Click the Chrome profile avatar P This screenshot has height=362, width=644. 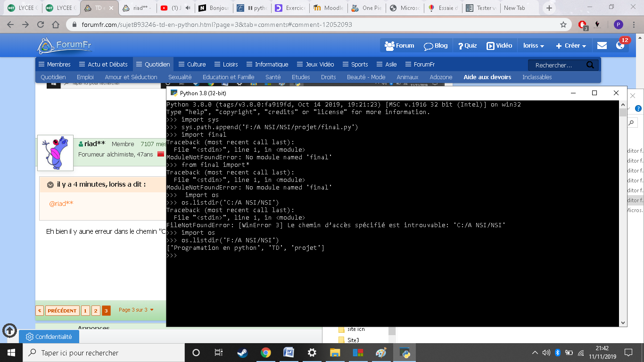pyautogui.click(x=618, y=25)
